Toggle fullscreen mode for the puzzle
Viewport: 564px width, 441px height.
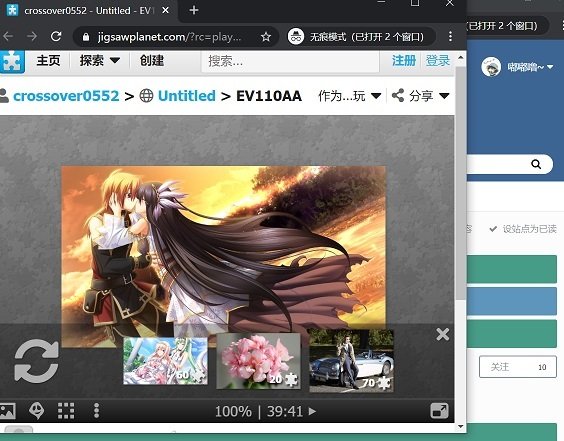point(439,411)
